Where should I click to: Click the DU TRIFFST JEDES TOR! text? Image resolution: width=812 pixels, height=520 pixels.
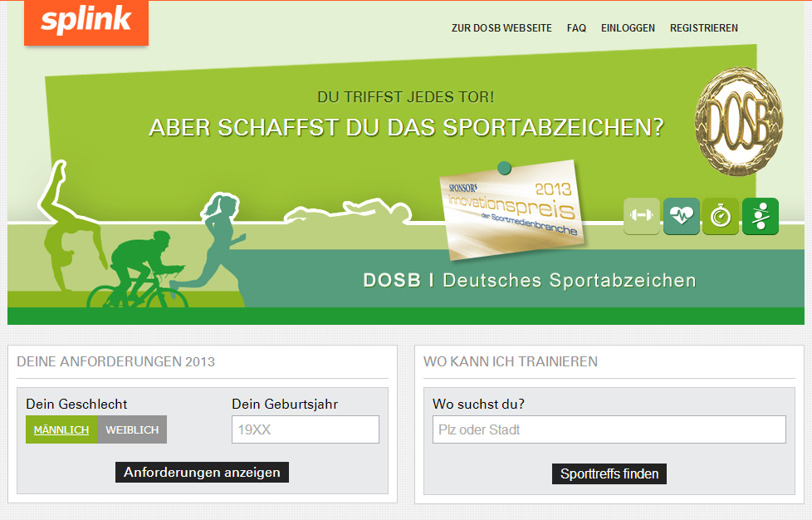click(406, 97)
